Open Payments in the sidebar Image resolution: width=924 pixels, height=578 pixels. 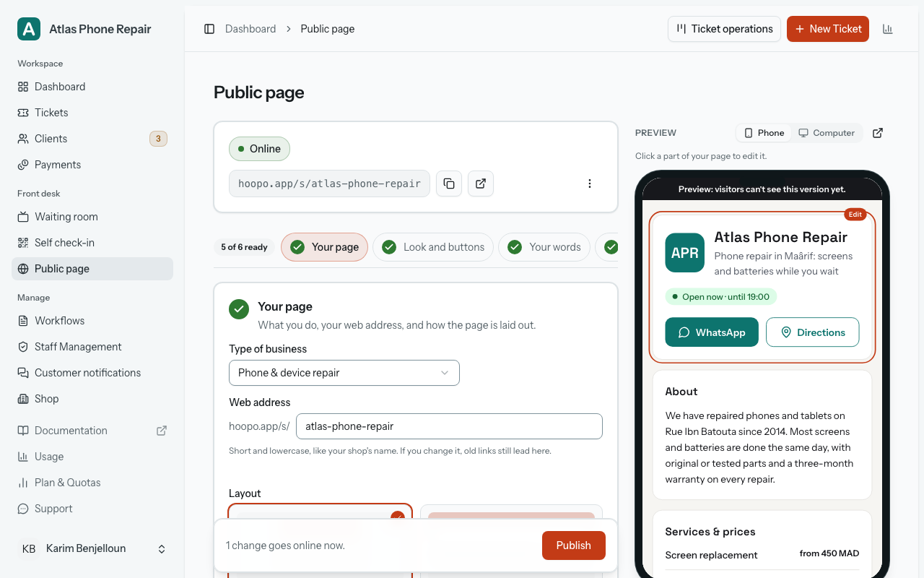pyautogui.click(x=92, y=165)
